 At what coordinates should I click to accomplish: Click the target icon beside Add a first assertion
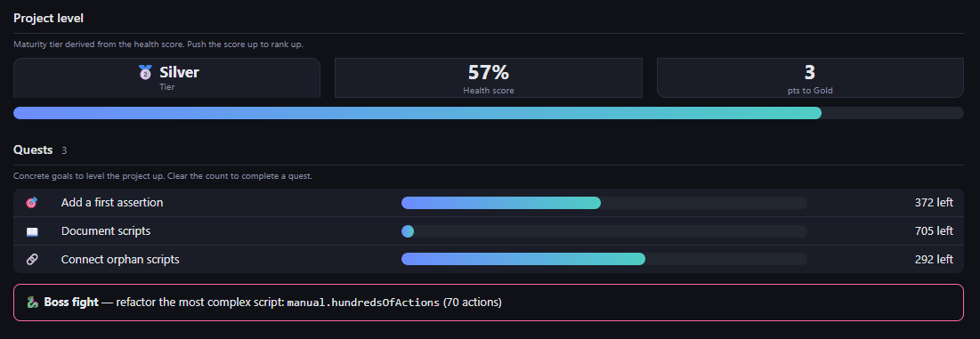32,203
